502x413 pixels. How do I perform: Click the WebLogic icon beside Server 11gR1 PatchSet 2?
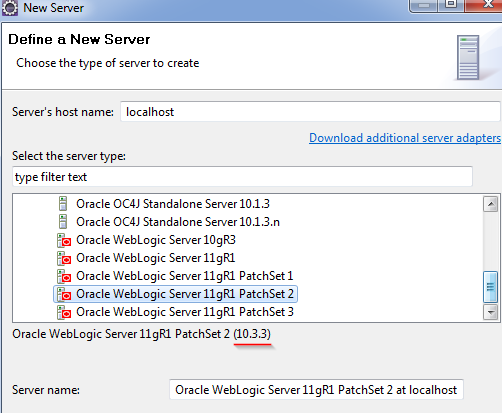(x=64, y=294)
